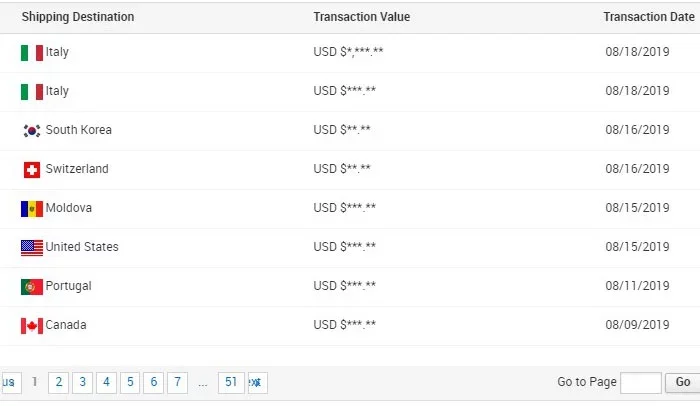Click the Moldova flag icon
Screen dimensions: 700x406
tap(32, 209)
